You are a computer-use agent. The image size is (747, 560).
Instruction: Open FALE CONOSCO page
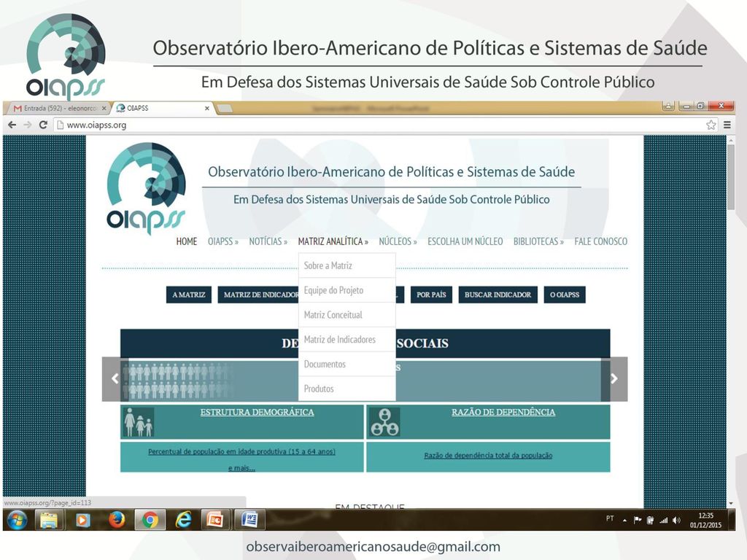click(x=601, y=241)
